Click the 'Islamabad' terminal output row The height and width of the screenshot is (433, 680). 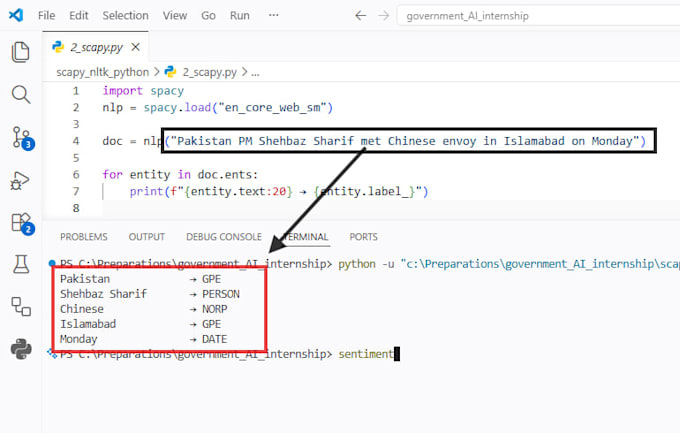(141, 324)
